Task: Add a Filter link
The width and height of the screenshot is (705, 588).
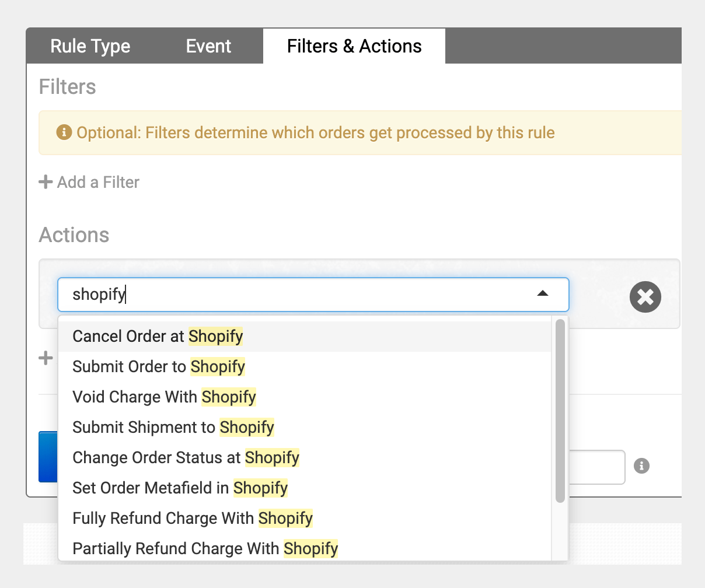Action: click(x=89, y=182)
